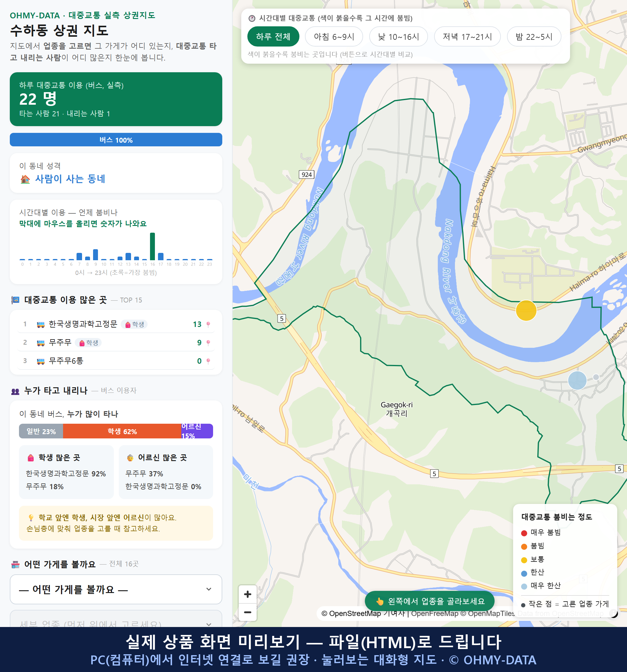627x672 pixels.
Task: Click the 학생 62% orange segment
Action: 122,431
